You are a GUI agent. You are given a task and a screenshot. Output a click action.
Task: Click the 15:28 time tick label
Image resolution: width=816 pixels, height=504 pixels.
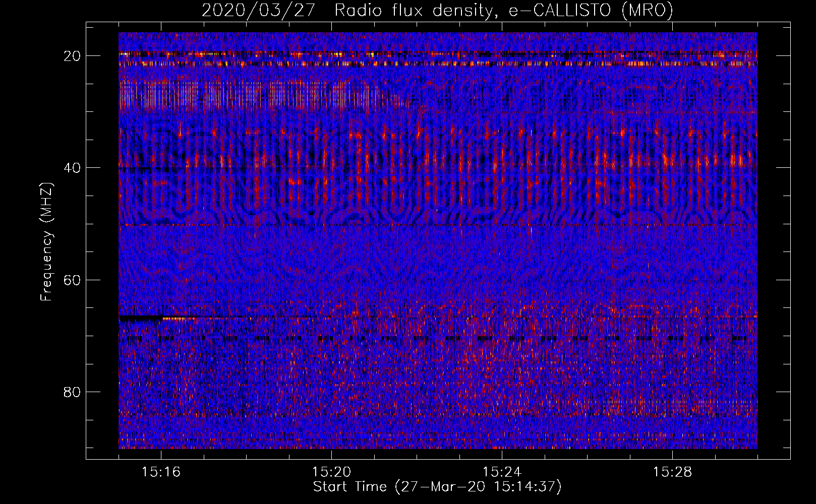(x=672, y=472)
